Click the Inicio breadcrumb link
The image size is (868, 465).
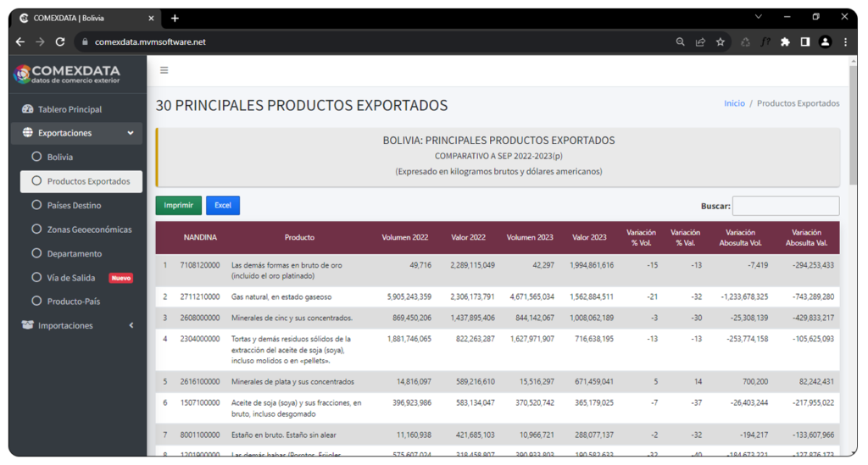pos(734,103)
